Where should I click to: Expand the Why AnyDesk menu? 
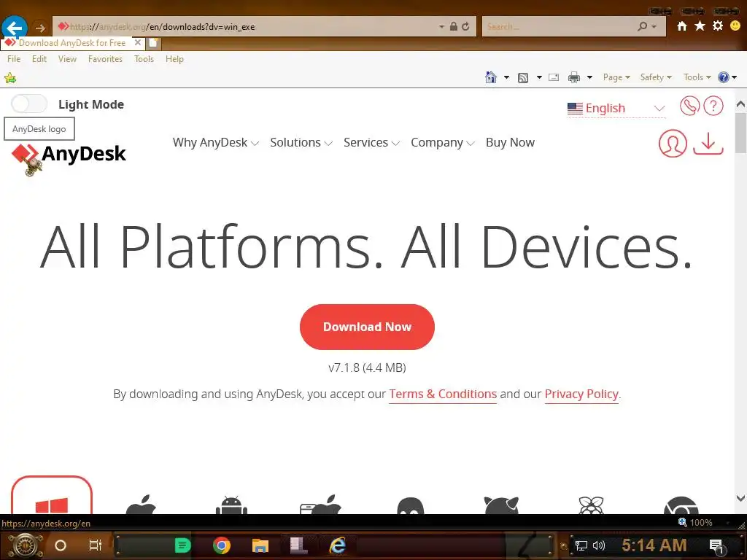pyautogui.click(x=215, y=142)
